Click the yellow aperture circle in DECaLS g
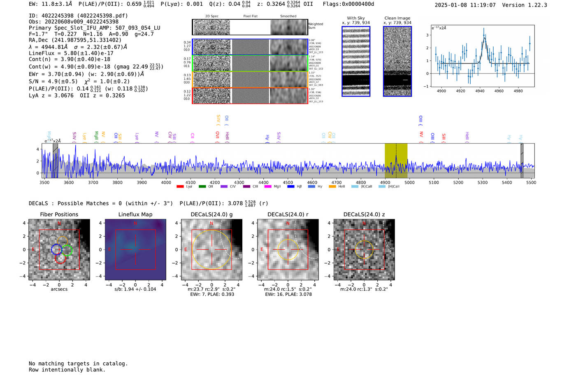This screenshot has width=576, height=392. click(212, 250)
